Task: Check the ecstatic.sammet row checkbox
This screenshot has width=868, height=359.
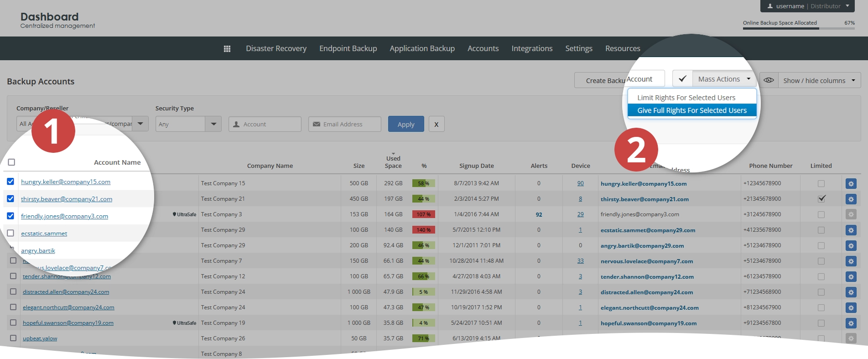Action: tap(10, 233)
